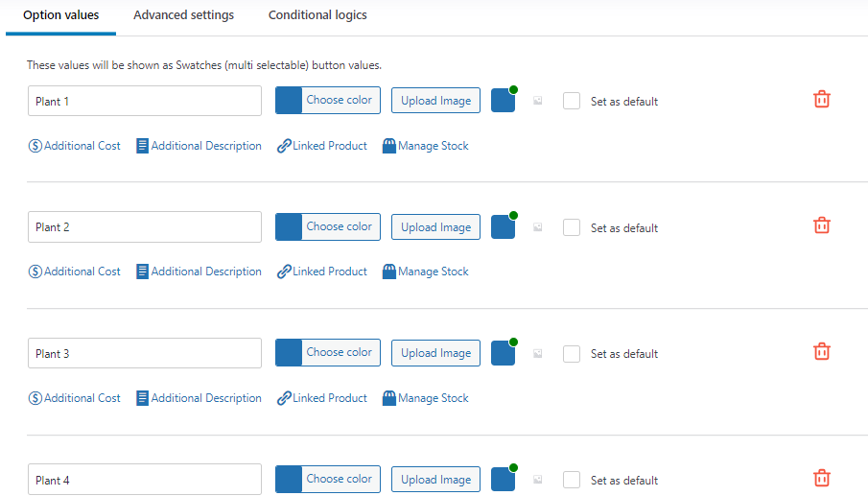Switch to Option values tab

(x=60, y=15)
